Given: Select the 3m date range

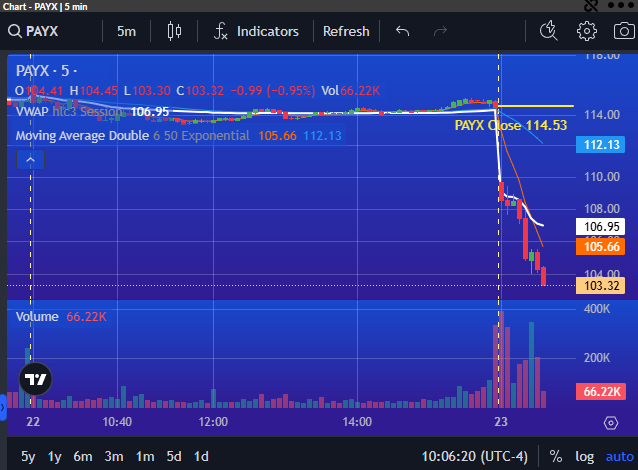Looking at the screenshot, I should tap(114, 457).
